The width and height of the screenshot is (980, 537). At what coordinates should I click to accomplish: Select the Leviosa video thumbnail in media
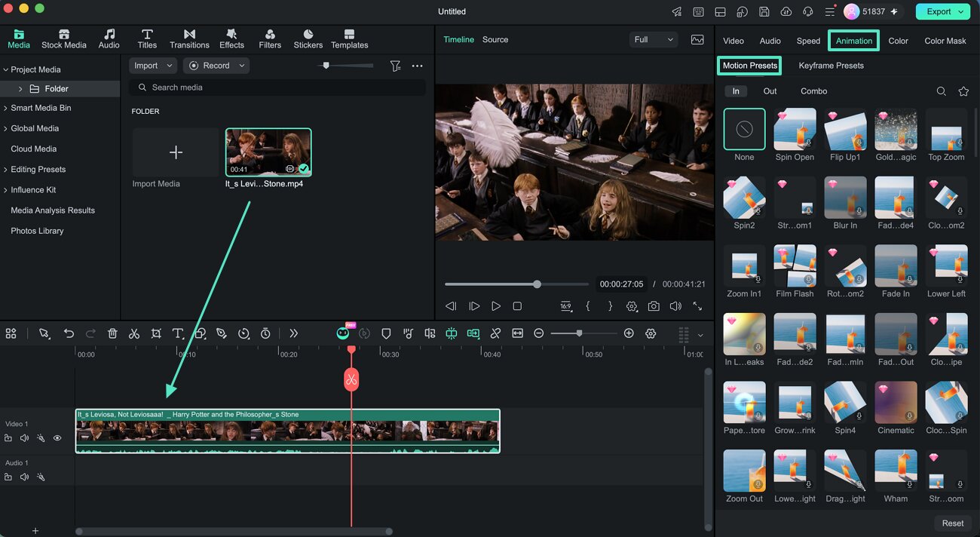(268, 152)
